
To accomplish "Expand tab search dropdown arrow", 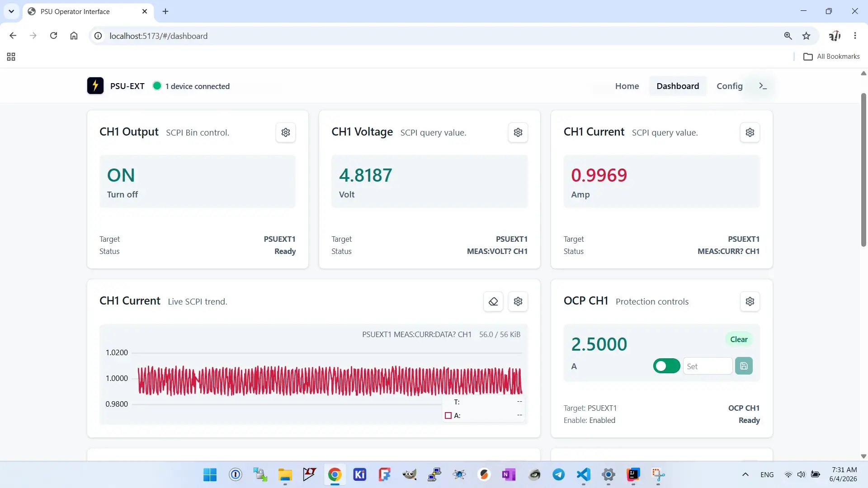I will click(11, 11).
